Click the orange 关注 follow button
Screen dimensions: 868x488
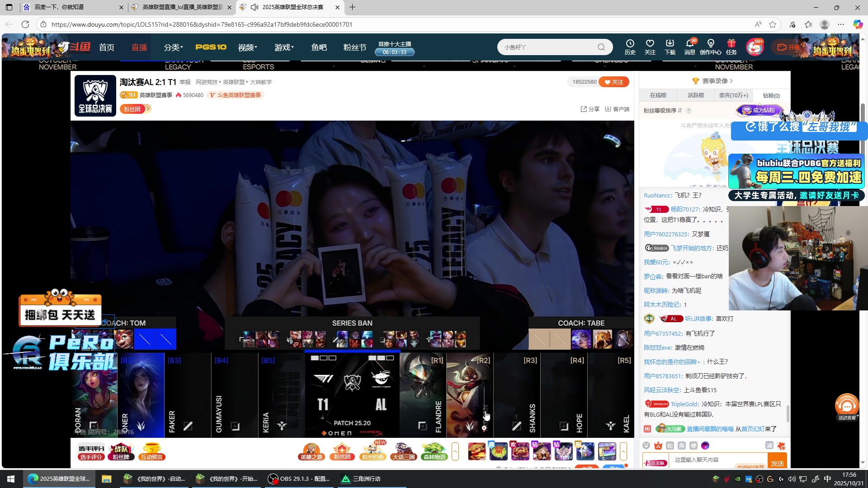614,82
